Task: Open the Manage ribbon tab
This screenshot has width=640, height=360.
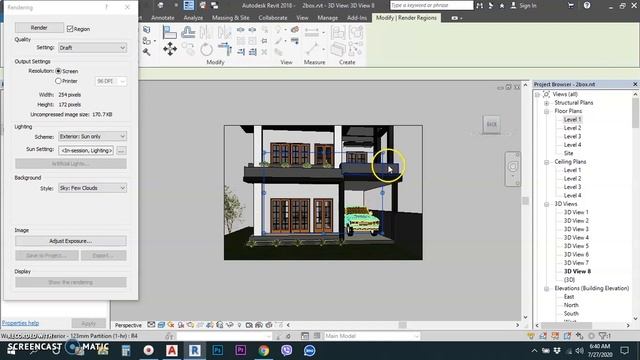Action: point(328,18)
